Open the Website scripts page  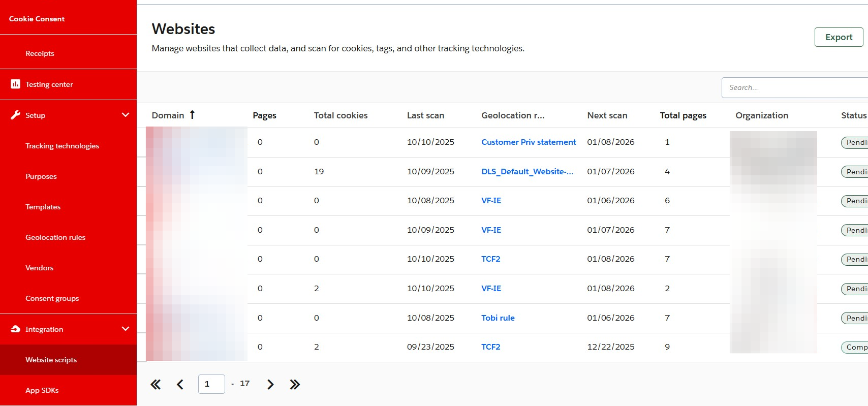point(51,360)
